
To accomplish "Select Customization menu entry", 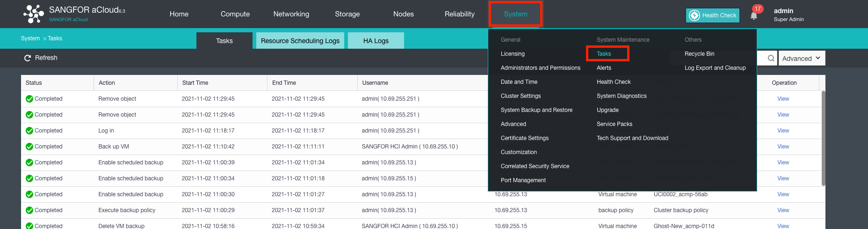I will click(x=519, y=152).
